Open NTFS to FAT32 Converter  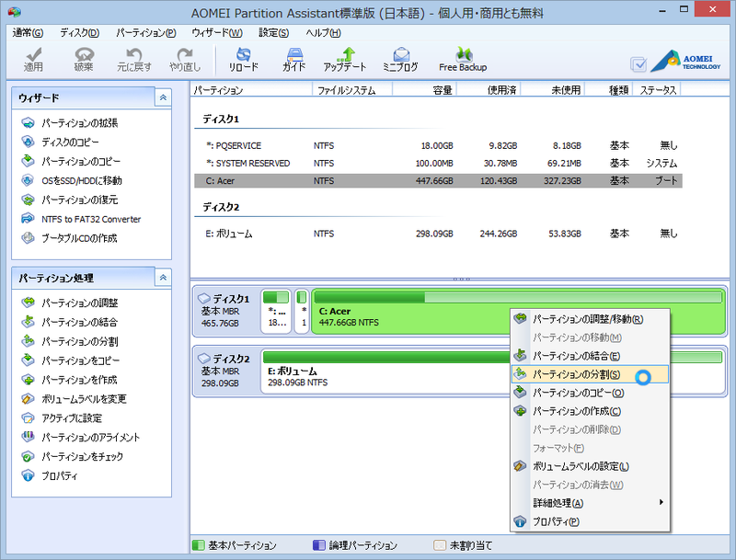tap(81, 219)
